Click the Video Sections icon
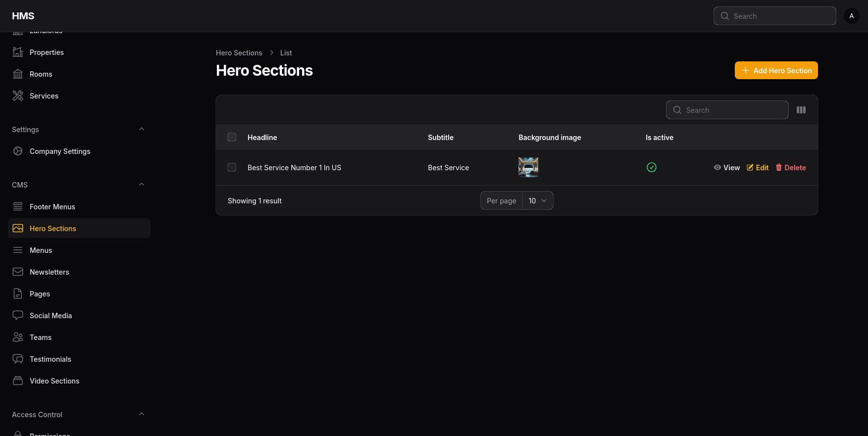The width and height of the screenshot is (868, 436). point(18,381)
